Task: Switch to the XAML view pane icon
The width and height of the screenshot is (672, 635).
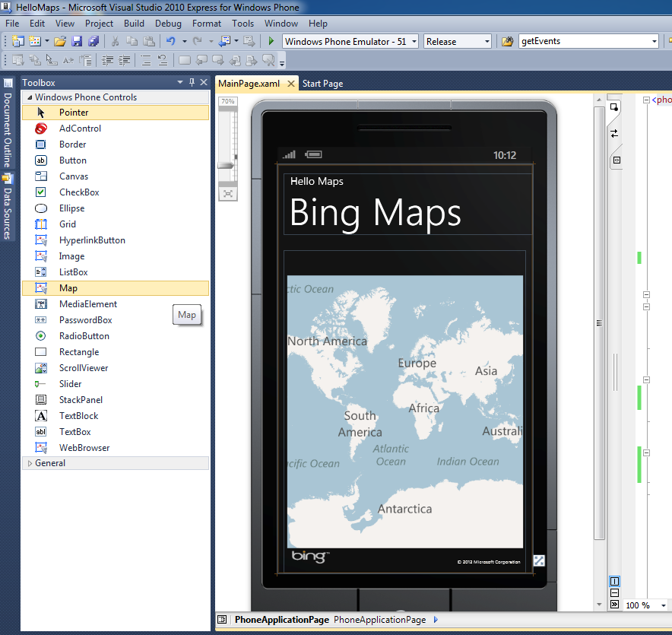Action: tap(617, 160)
